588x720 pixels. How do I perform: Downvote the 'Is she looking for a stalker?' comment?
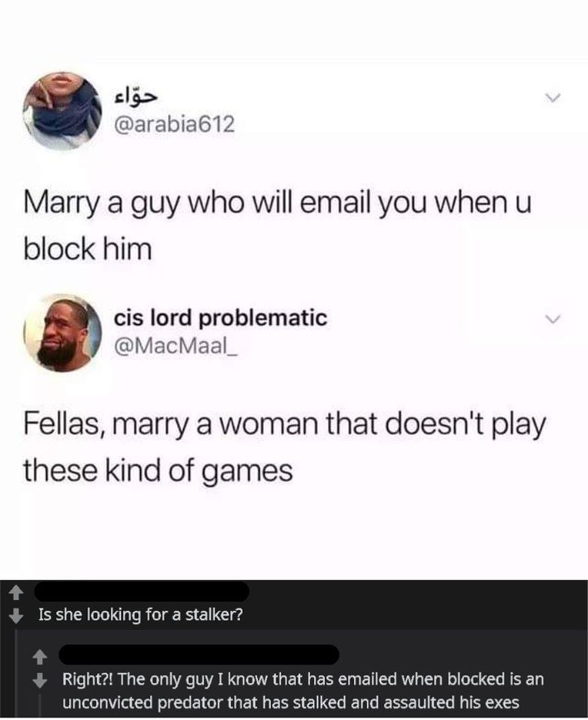pos(16,614)
